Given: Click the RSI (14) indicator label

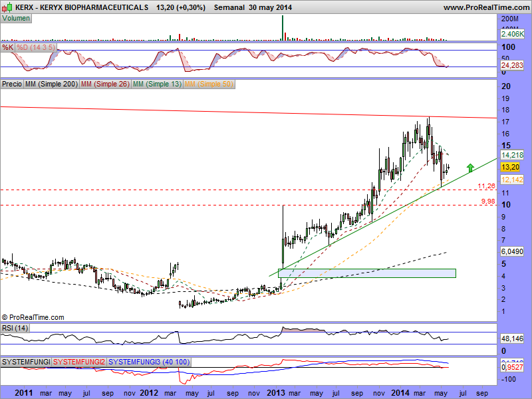Looking at the screenshot, I should click(x=15, y=328).
